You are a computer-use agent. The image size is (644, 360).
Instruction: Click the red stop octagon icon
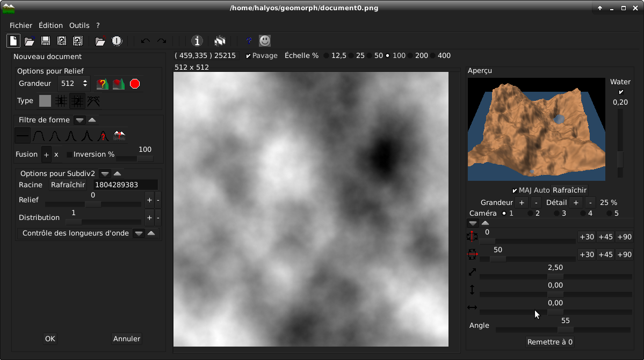coord(135,84)
